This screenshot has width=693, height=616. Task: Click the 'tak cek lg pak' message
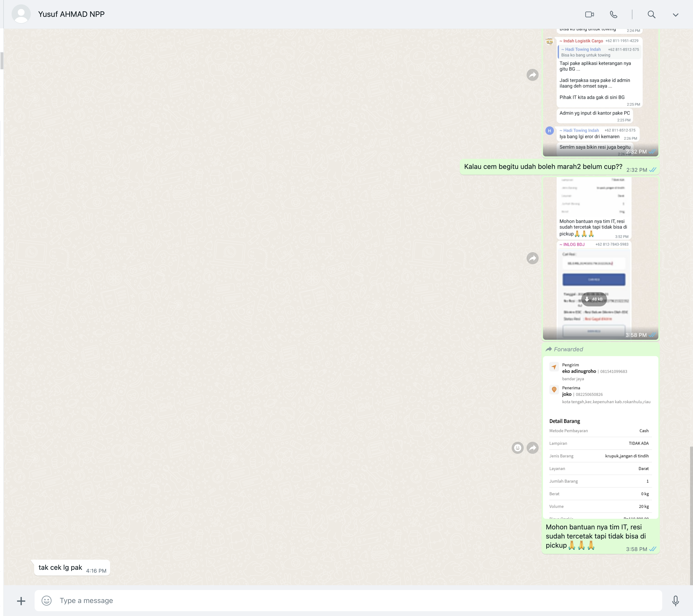pyautogui.click(x=60, y=567)
